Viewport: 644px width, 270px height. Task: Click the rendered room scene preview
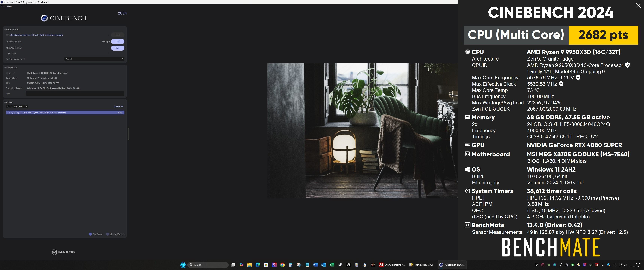[362, 130]
